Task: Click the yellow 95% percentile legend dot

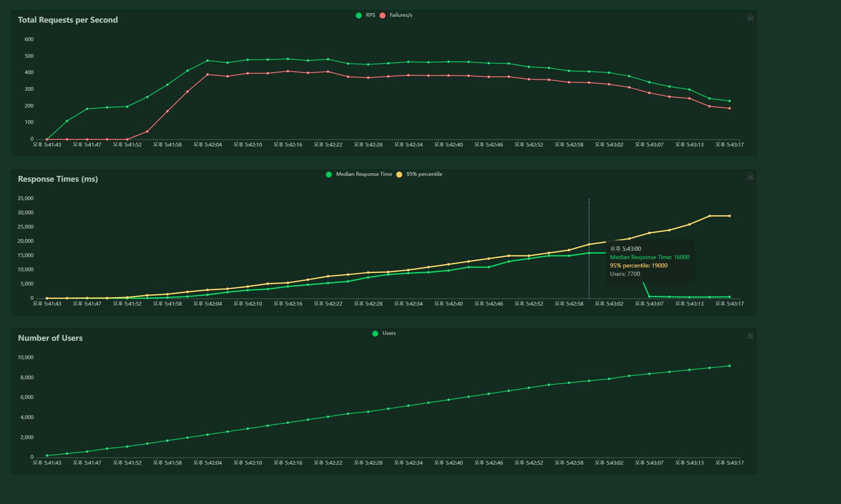Action: [399, 175]
